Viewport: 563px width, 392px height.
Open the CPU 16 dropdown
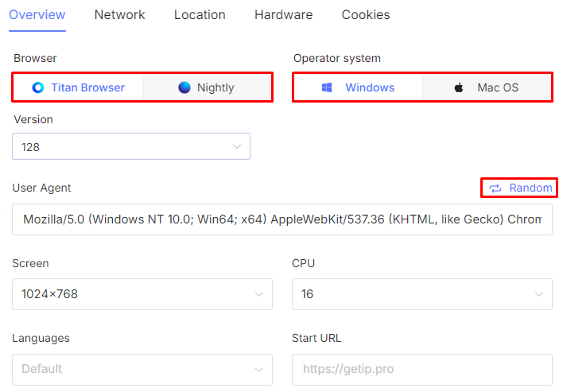pyautogui.click(x=422, y=294)
